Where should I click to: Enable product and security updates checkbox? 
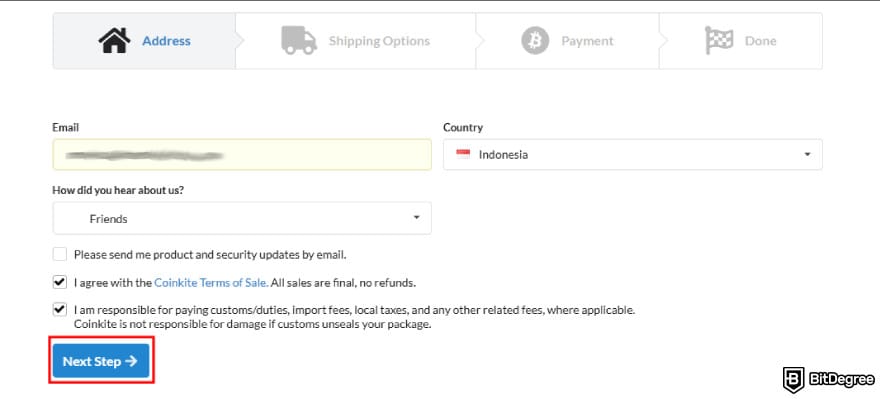pos(59,254)
